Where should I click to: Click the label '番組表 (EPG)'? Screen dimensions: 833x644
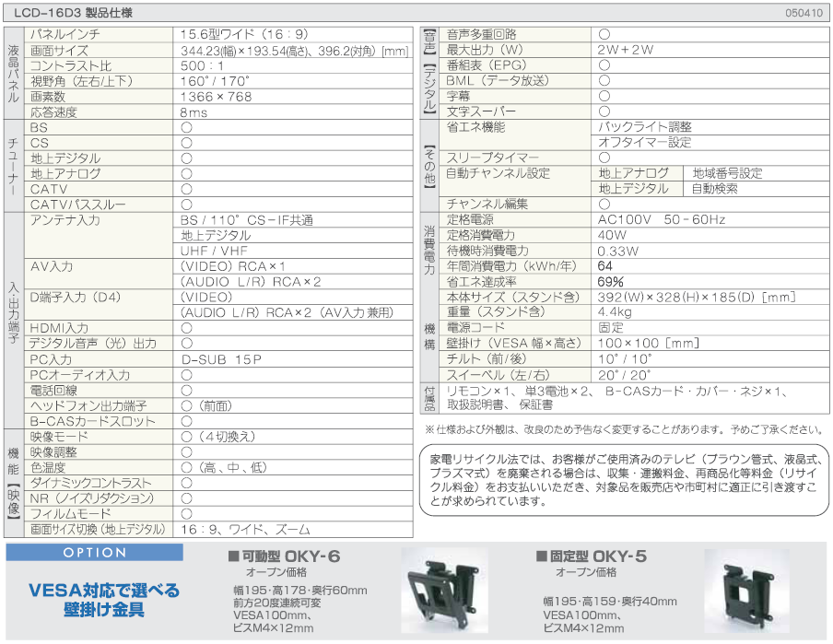point(487,65)
